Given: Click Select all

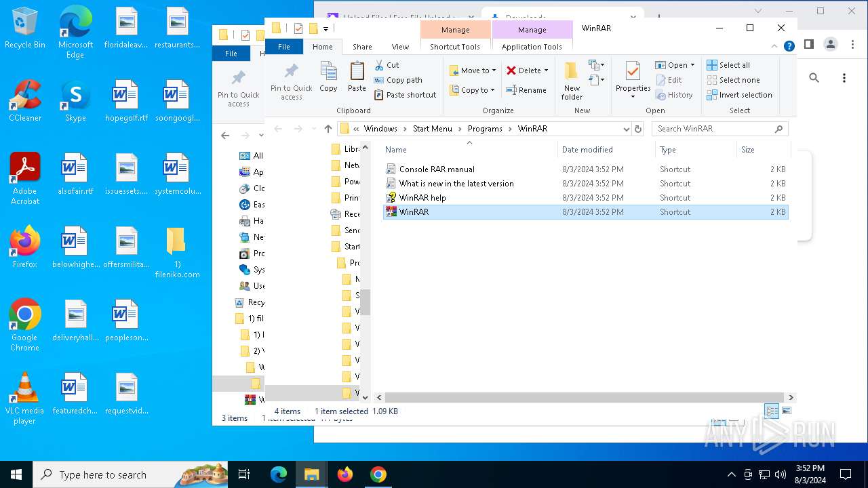Looking at the screenshot, I should 728,65.
